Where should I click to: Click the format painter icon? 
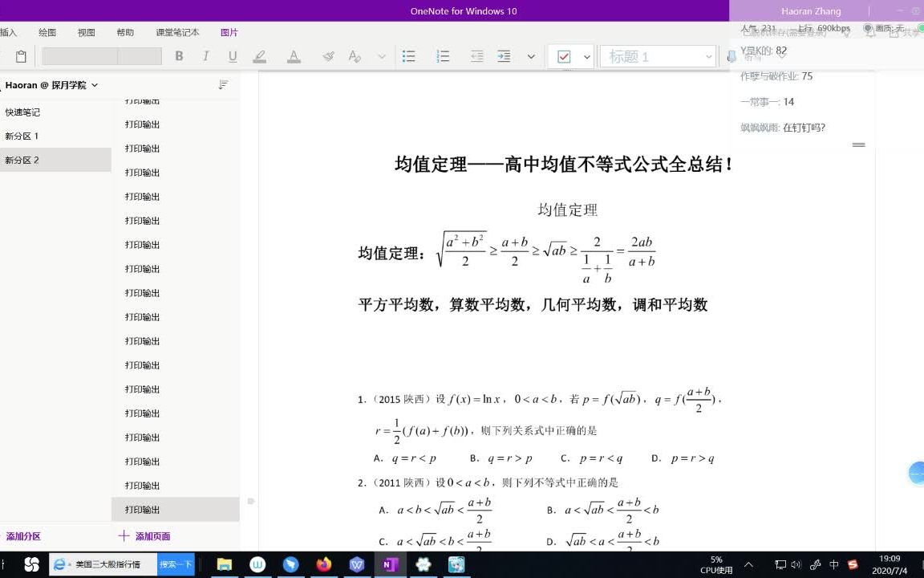coord(328,56)
